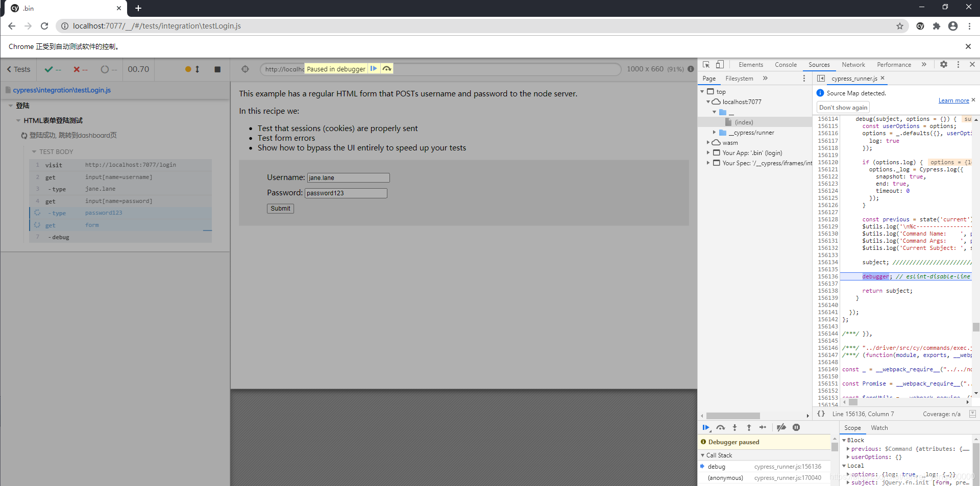The image size is (980, 486).
Task: Reload the browser page
Action: [44, 26]
